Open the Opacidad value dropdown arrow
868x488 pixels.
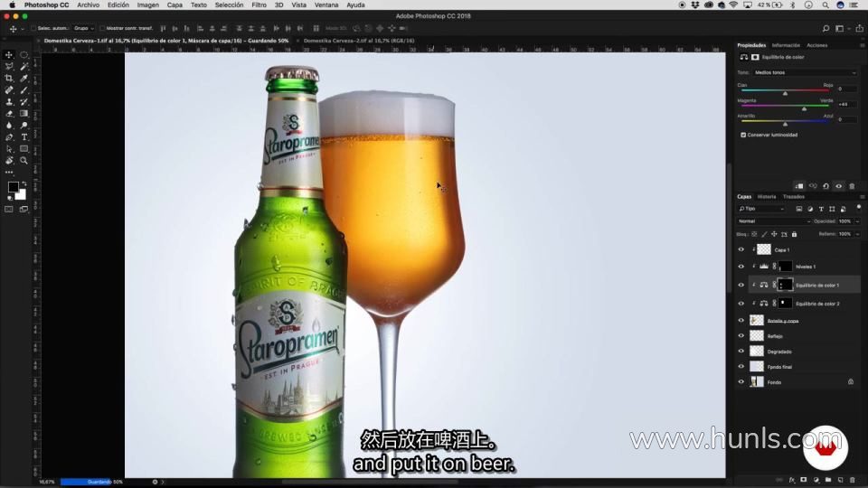(857, 221)
